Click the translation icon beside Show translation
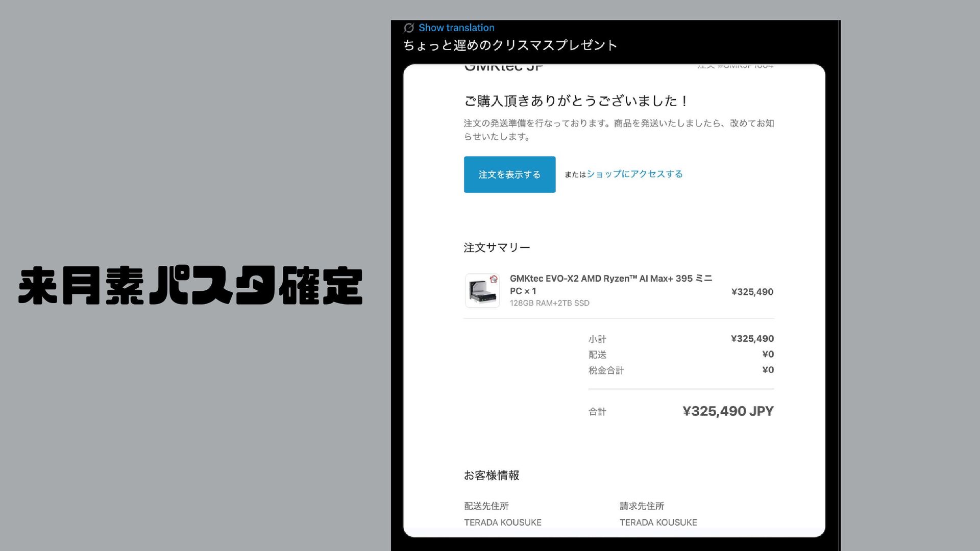 coord(409,28)
